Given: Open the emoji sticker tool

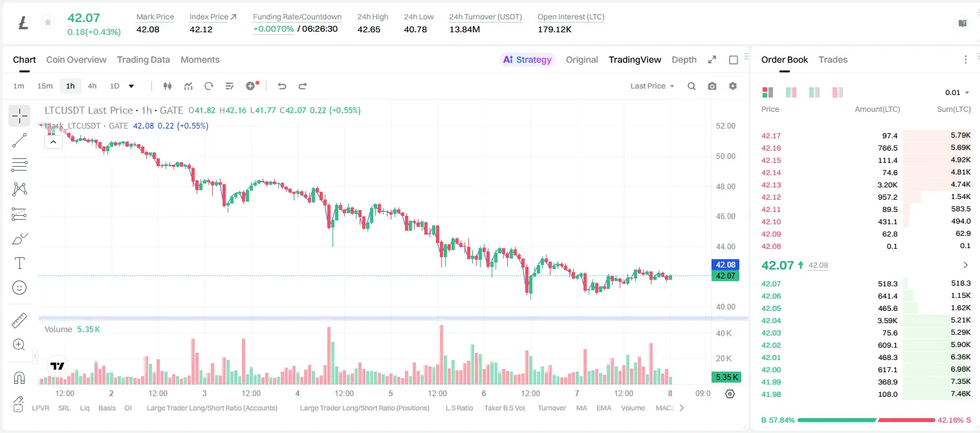Looking at the screenshot, I should [x=19, y=288].
